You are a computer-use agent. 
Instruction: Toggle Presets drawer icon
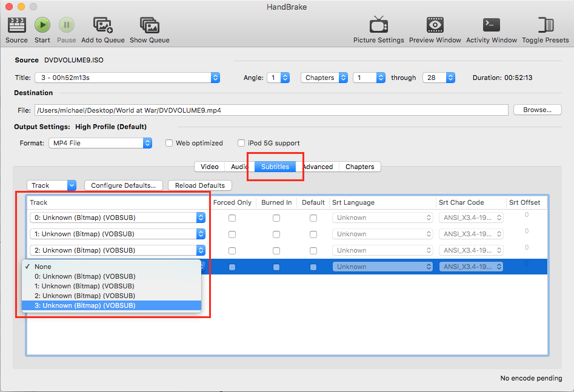click(x=546, y=25)
